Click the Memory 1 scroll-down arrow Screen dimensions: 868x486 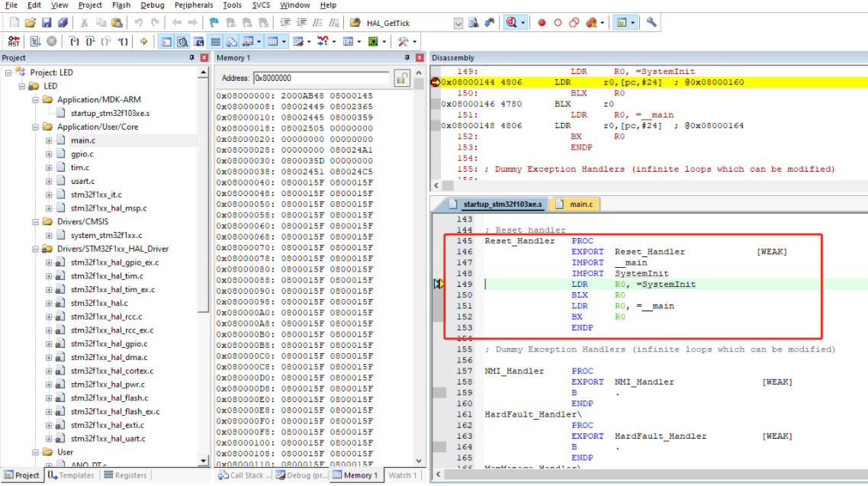tap(419, 461)
